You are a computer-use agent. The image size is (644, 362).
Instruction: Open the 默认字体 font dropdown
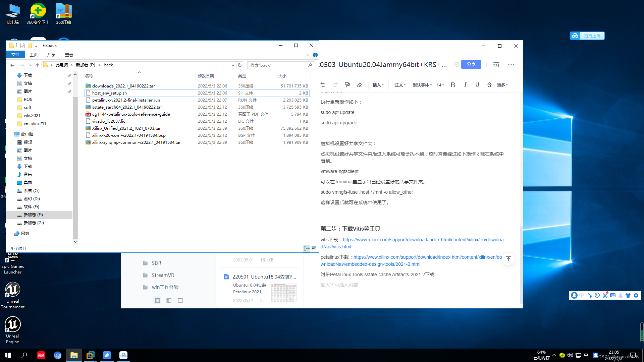click(x=422, y=85)
